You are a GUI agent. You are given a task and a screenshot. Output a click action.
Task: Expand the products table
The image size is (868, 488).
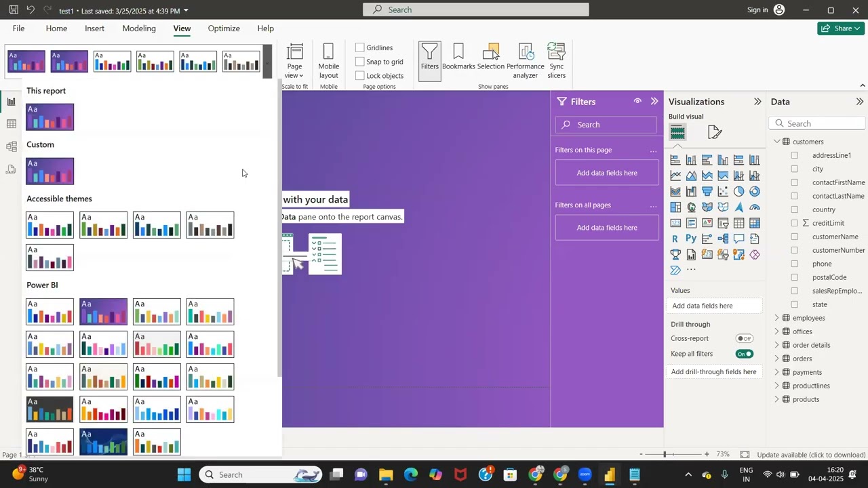click(777, 399)
